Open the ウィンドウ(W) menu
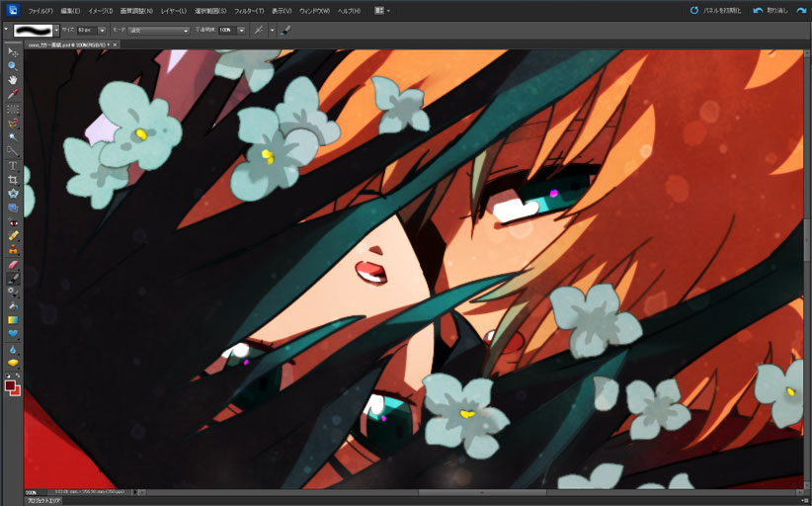The image size is (812, 506). (x=314, y=10)
